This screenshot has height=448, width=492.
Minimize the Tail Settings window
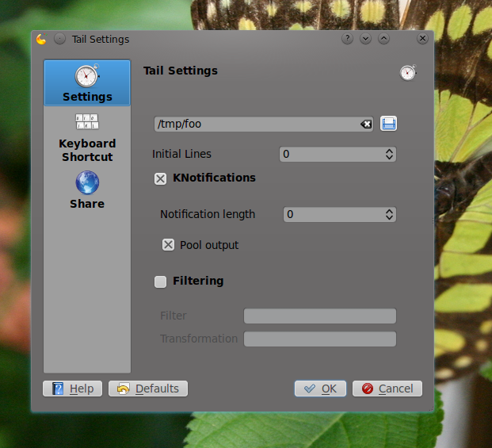pos(365,39)
